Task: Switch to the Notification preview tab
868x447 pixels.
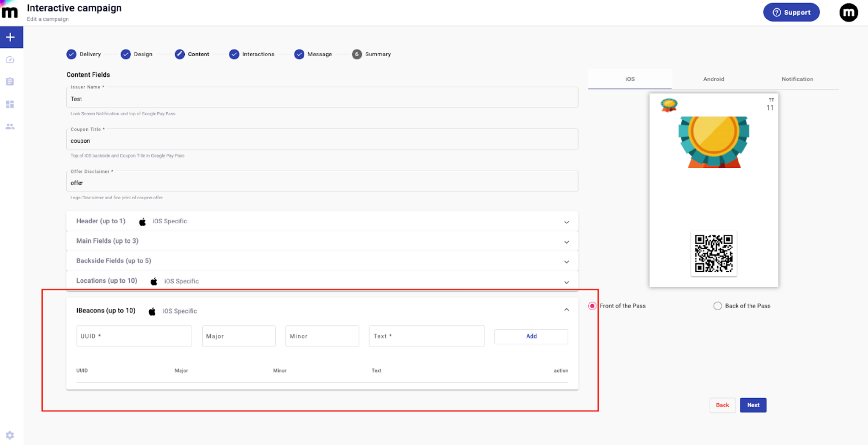Action: tap(797, 79)
